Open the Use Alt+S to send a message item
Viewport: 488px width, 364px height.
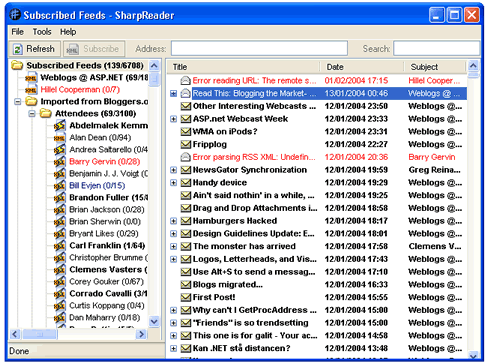tap(254, 272)
